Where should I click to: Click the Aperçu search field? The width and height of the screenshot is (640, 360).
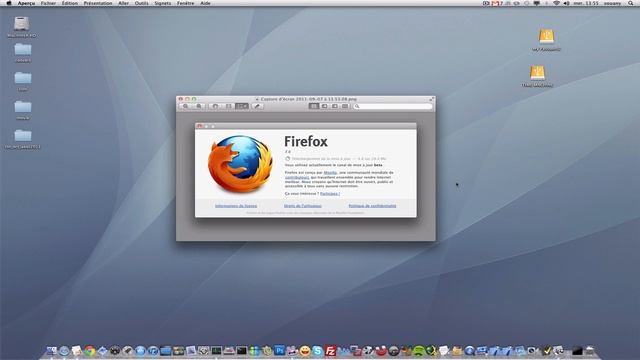pyautogui.click(x=393, y=106)
